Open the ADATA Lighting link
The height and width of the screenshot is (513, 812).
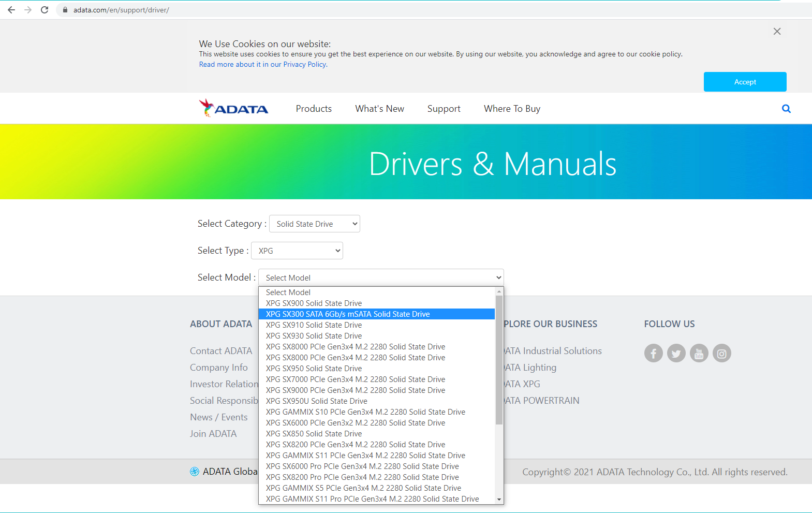tap(530, 368)
